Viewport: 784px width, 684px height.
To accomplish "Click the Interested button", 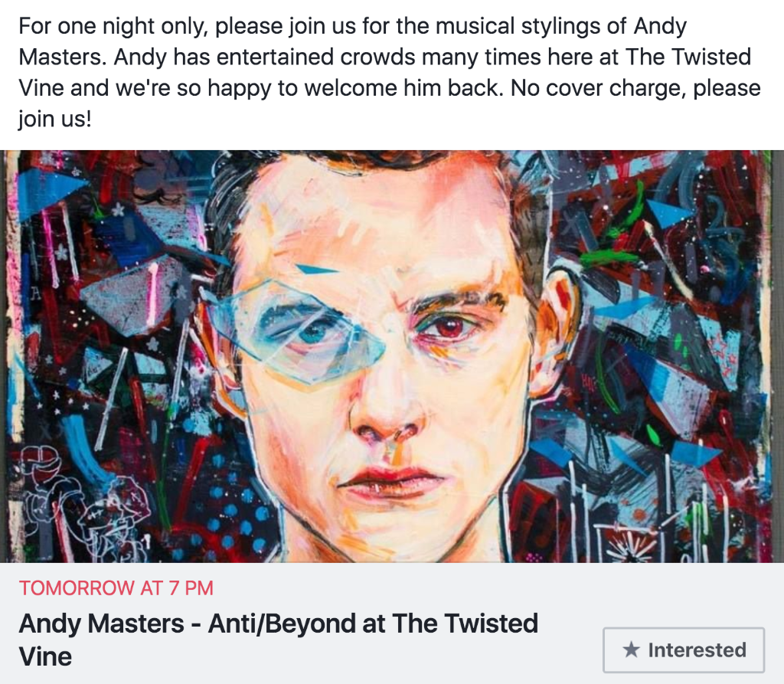I will 684,650.
